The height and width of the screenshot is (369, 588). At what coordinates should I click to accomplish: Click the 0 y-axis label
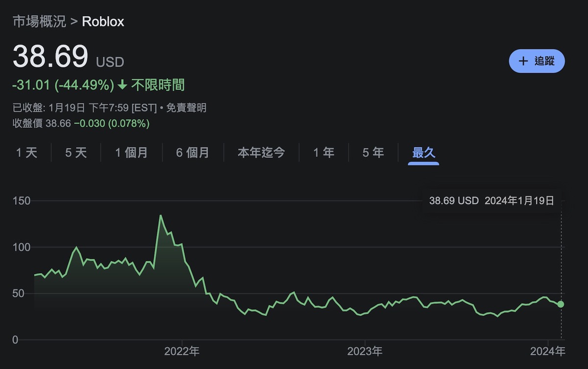(x=15, y=340)
